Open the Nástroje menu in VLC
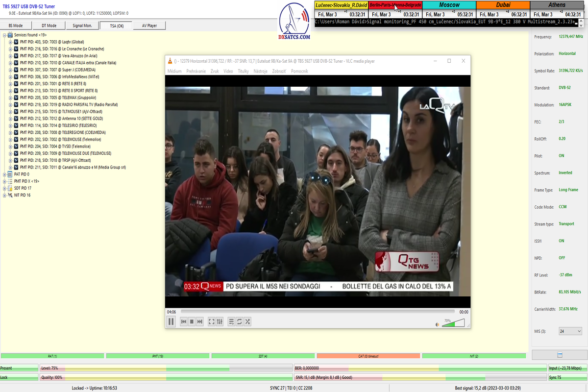The height and width of the screenshot is (392, 588). click(260, 71)
